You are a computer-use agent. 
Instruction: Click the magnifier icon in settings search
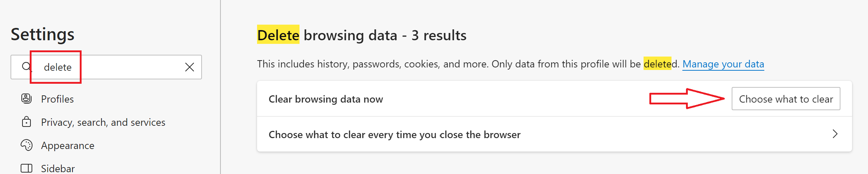click(x=26, y=67)
